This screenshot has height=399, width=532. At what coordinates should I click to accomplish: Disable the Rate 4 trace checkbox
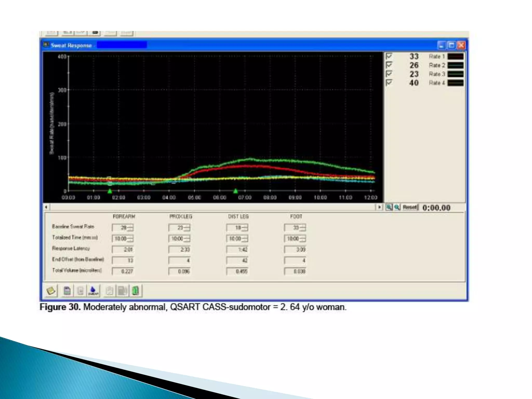[x=389, y=83]
